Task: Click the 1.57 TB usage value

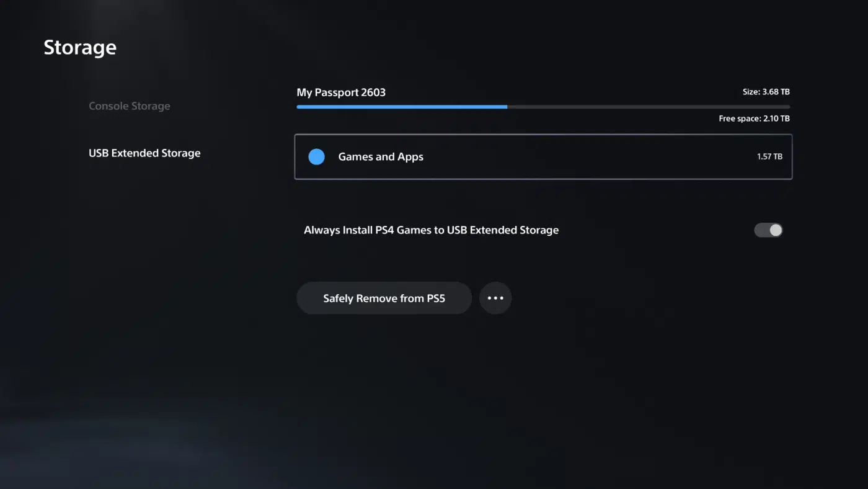Action: (769, 156)
